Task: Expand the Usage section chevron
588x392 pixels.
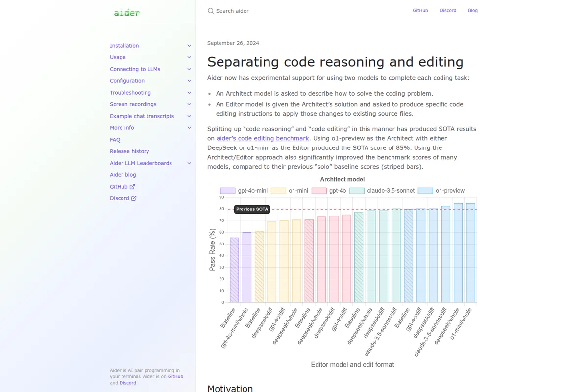Action: tap(189, 57)
